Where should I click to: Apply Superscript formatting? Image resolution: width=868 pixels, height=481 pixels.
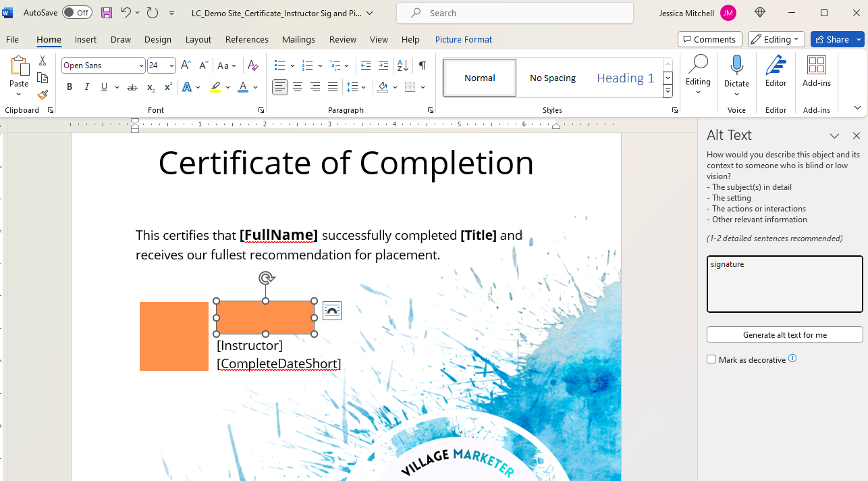(x=168, y=87)
